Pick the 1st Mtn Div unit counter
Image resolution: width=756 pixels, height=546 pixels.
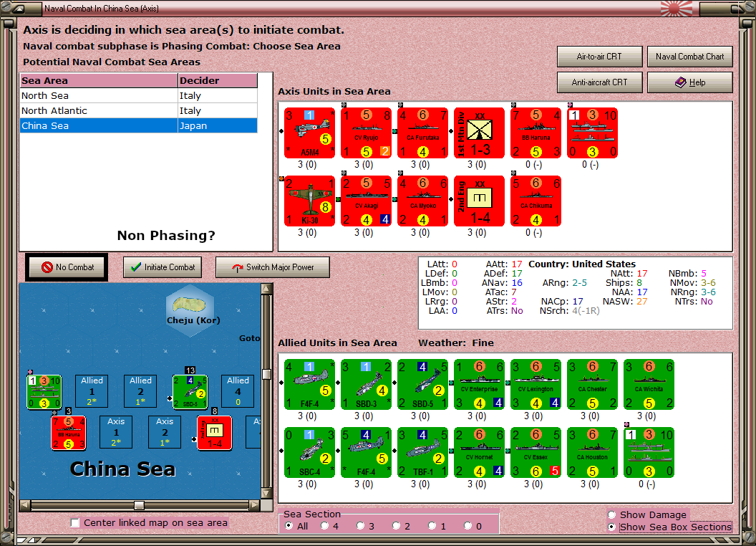coord(479,133)
